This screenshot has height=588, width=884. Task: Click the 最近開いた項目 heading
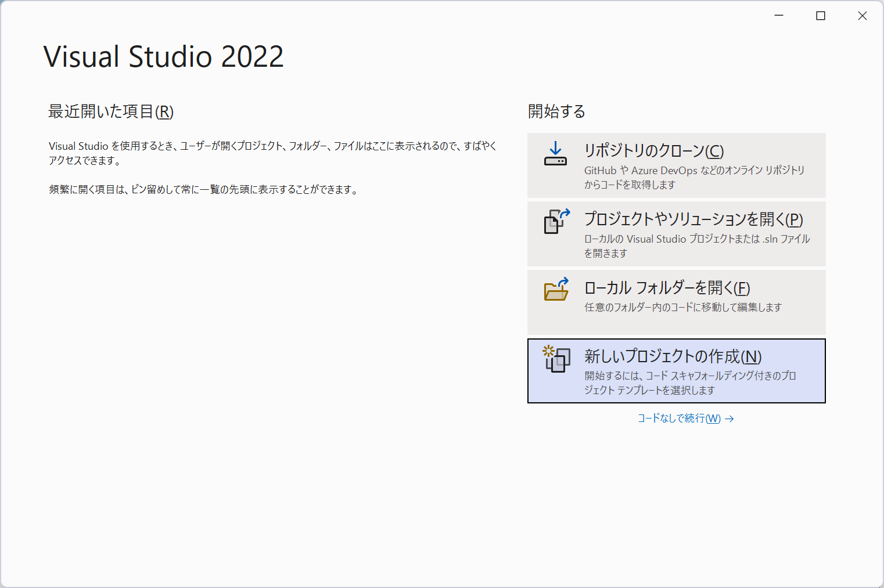[x=111, y=111]
